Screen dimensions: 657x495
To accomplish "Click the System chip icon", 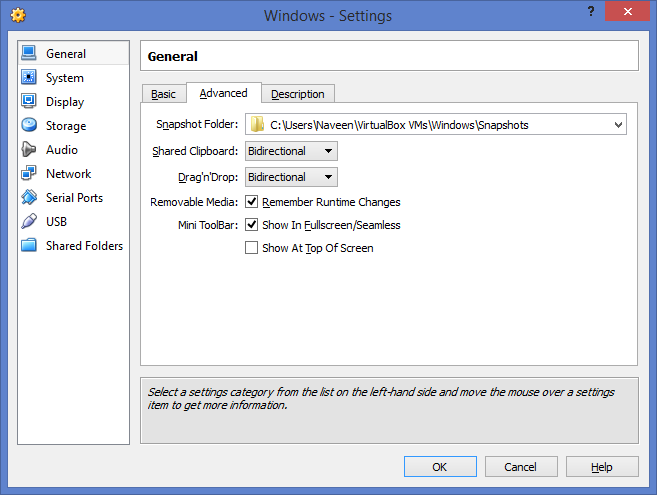I will click(x=29, y=77).
